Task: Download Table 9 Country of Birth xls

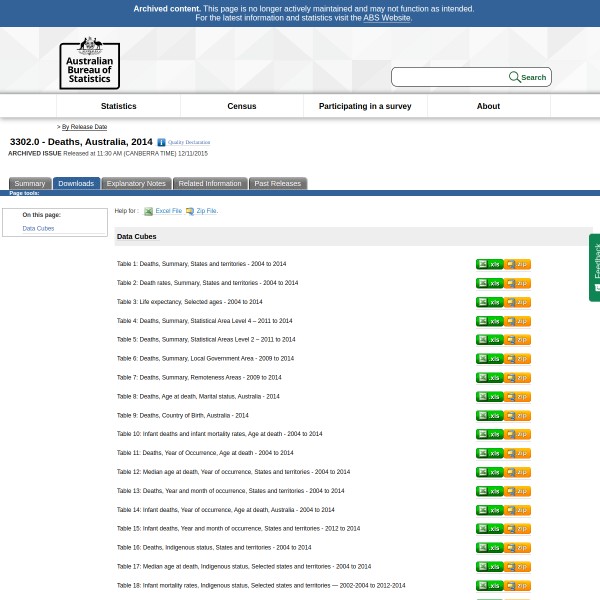Action: point(489,416)
